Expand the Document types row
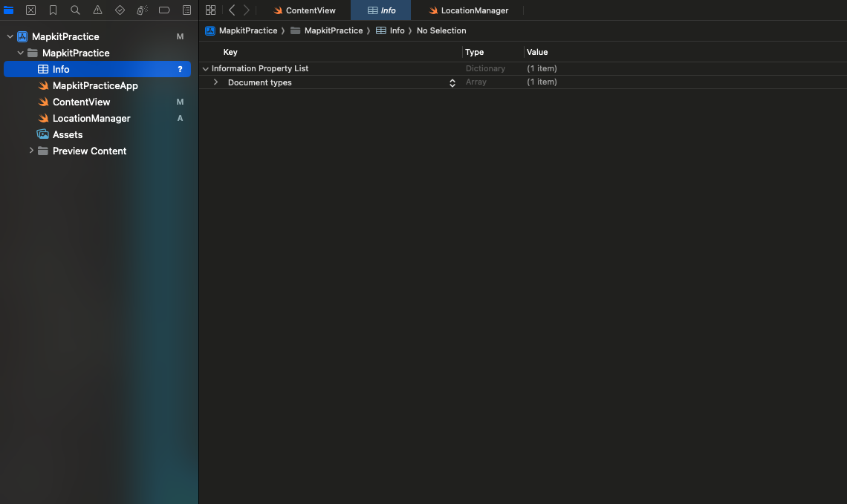 click(x=215, y=82)
